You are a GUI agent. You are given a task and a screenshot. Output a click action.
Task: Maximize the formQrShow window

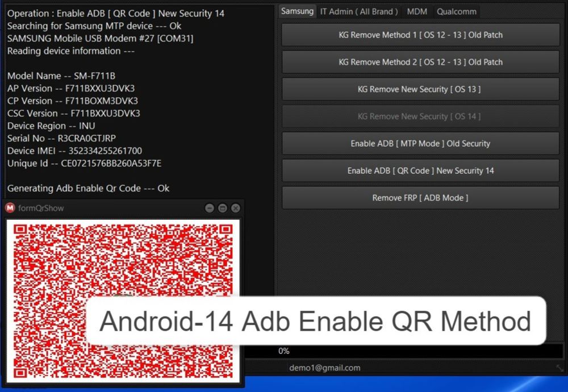point(223,208)
